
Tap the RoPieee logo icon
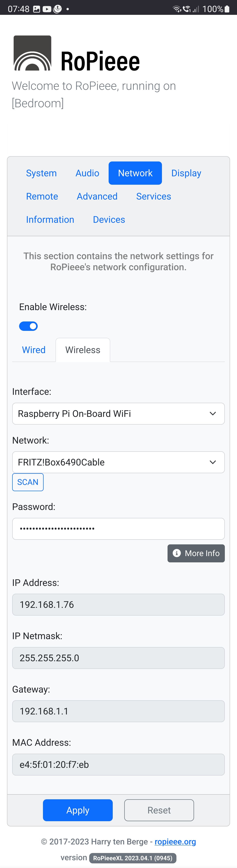point(32,53)
